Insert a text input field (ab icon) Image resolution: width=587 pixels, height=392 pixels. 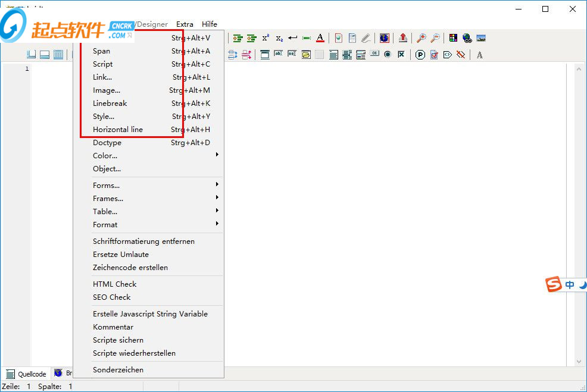point(278,54)
